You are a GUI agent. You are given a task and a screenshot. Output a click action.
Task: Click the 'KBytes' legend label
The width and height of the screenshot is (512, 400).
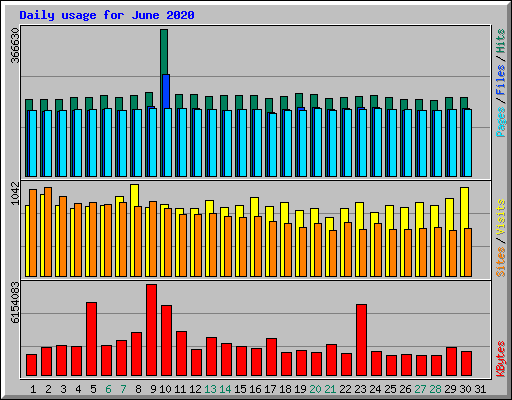[x=501, y=359]
